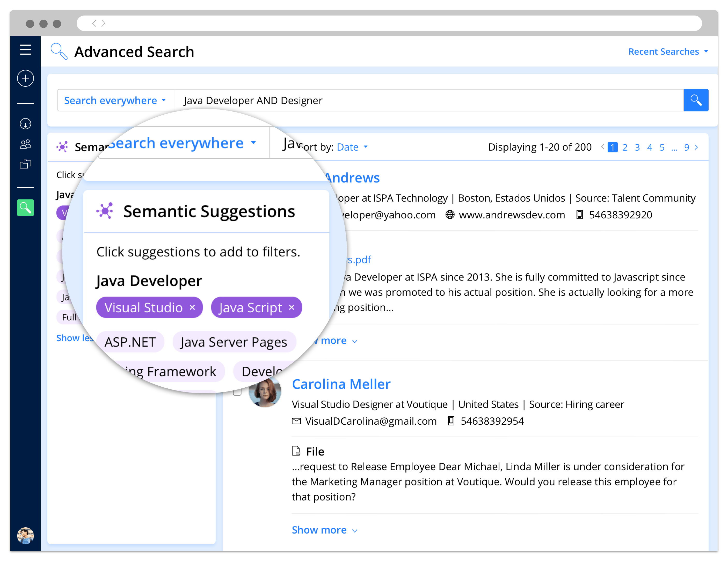Click the globe icon by www.andrewsdev.com
This screenshot has height=561, width=728.
pyautogui.click(x=450, y=215)
